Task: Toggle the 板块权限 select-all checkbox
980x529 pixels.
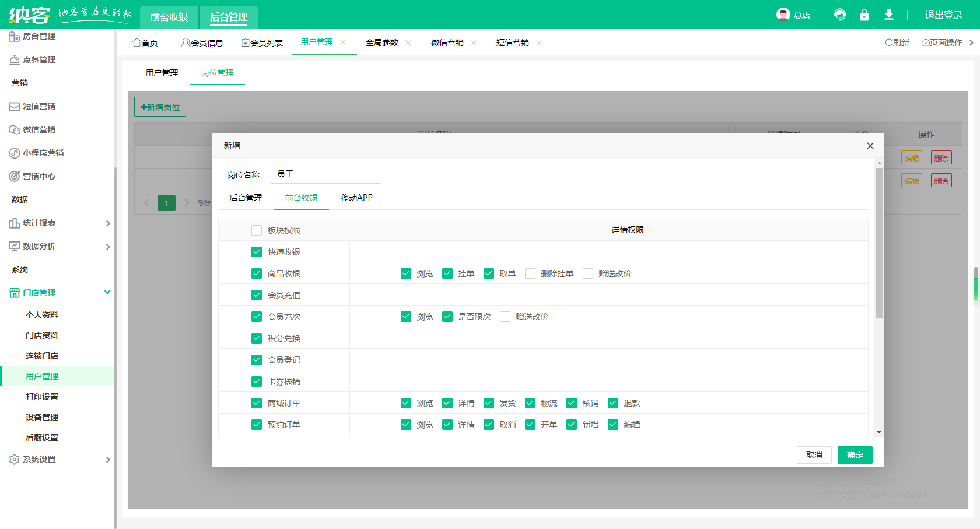Action: tap(257, 230)
